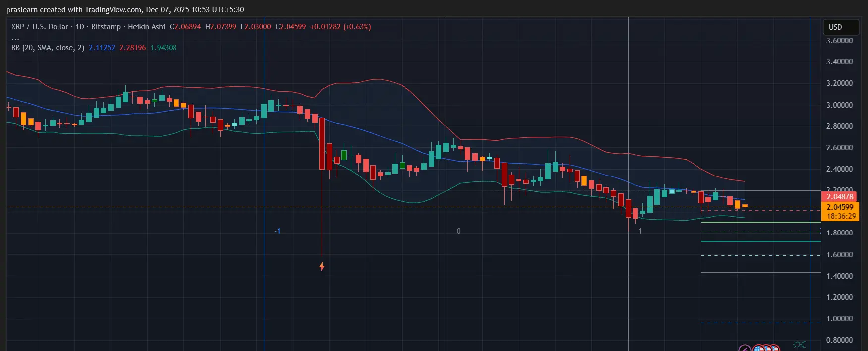The height and width of the screenshot is (351, 868).
Task: Click the 1D interval label in the legend
Action: click(x=80, y=27)
